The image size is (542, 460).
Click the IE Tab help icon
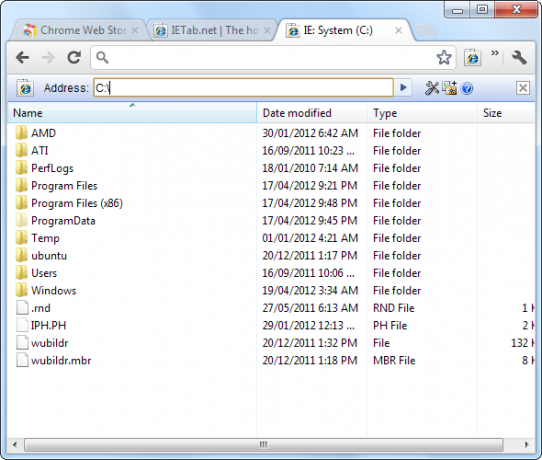coord(467,88)
